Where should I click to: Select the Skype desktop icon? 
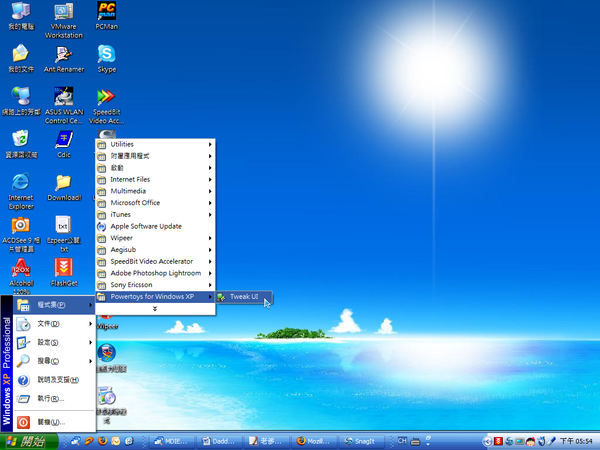tap(106, 59)
